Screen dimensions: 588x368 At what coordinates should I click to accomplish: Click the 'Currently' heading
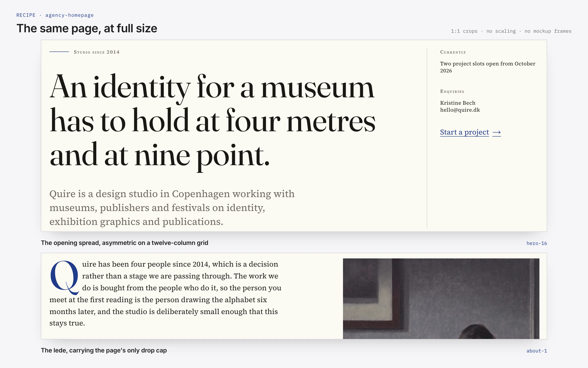coord(453,52)
